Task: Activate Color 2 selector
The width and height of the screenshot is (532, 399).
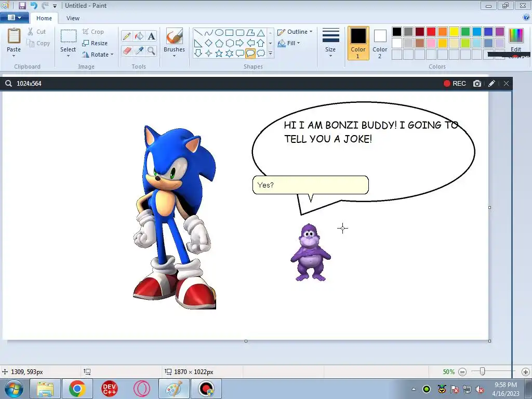Action: (380, 43)
